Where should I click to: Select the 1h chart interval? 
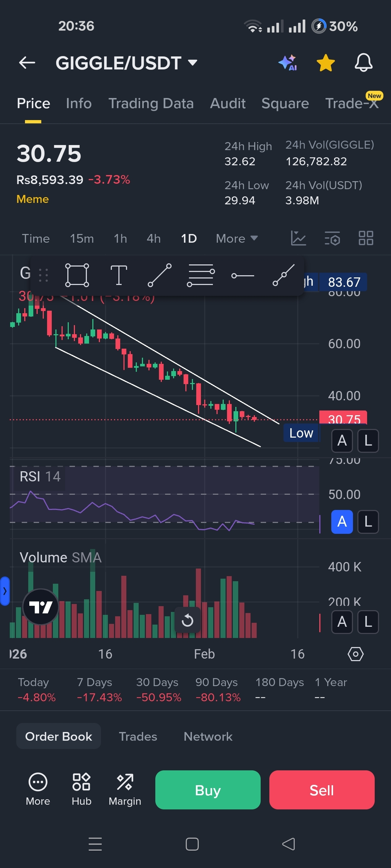121,239
